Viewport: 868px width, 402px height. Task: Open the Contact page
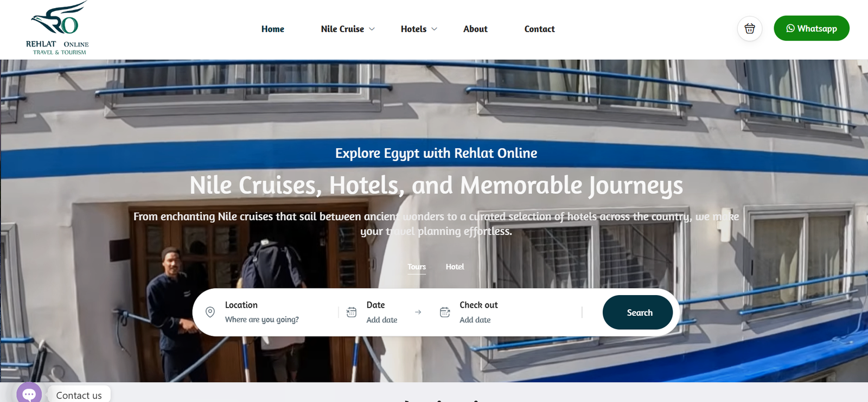point(539,29)
